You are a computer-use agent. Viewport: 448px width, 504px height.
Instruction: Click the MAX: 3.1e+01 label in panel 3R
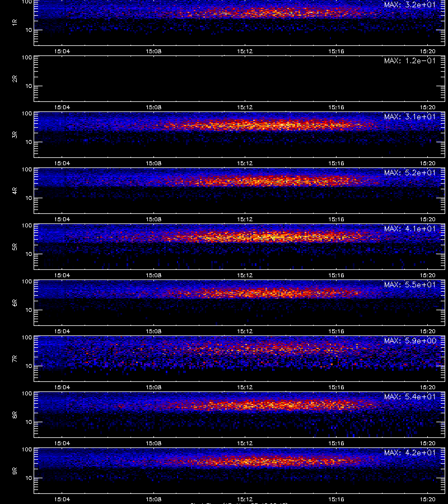pos(410,116)
